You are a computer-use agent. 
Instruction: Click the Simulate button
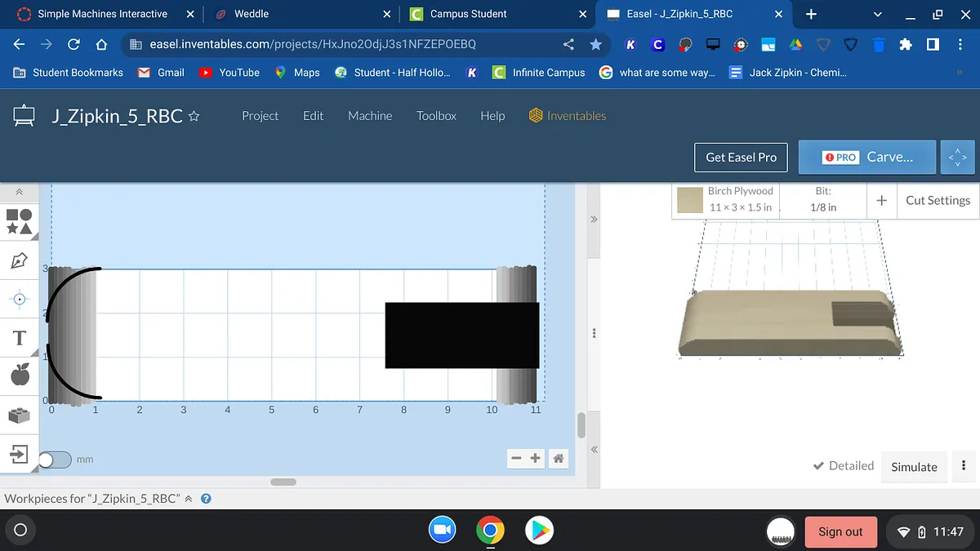click(x=914, y=467)
